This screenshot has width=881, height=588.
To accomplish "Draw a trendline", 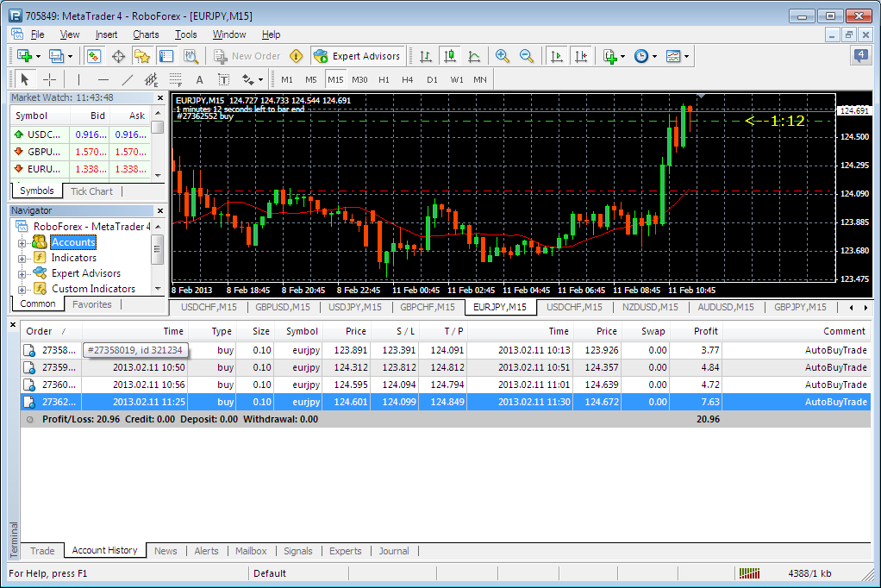I will click(x=127, y=79).
